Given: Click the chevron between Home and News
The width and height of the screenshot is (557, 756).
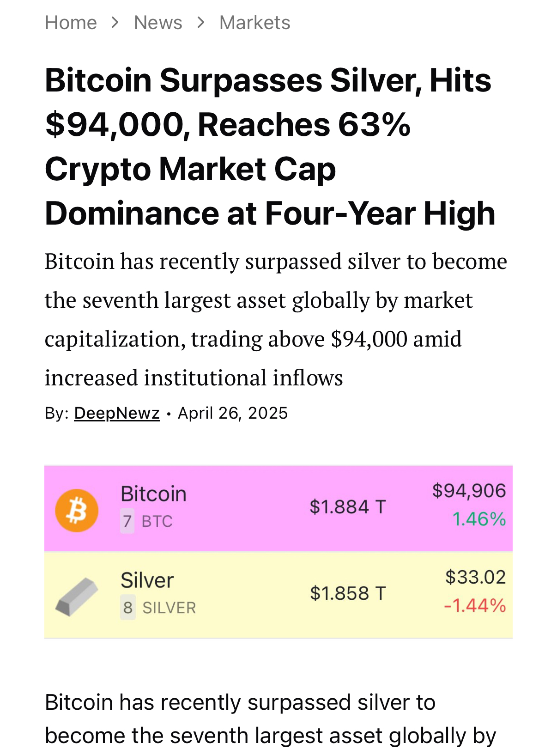Looking at the screenshot, I should click(115, 22).
